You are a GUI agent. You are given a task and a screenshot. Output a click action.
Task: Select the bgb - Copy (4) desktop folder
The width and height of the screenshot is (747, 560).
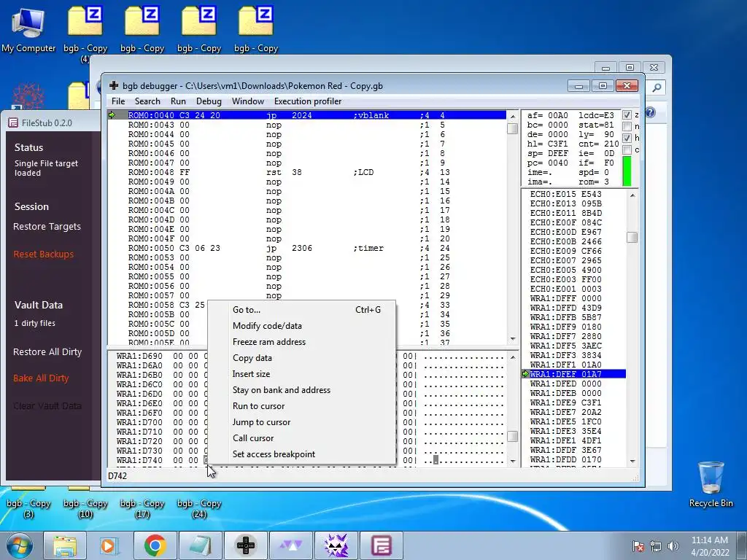[x=85, y=34]
